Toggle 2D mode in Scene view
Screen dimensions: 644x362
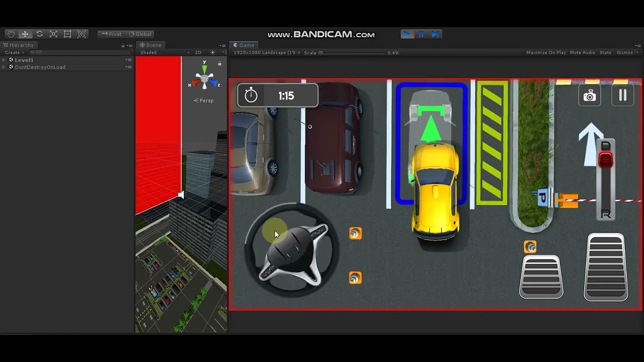point(198,52)
